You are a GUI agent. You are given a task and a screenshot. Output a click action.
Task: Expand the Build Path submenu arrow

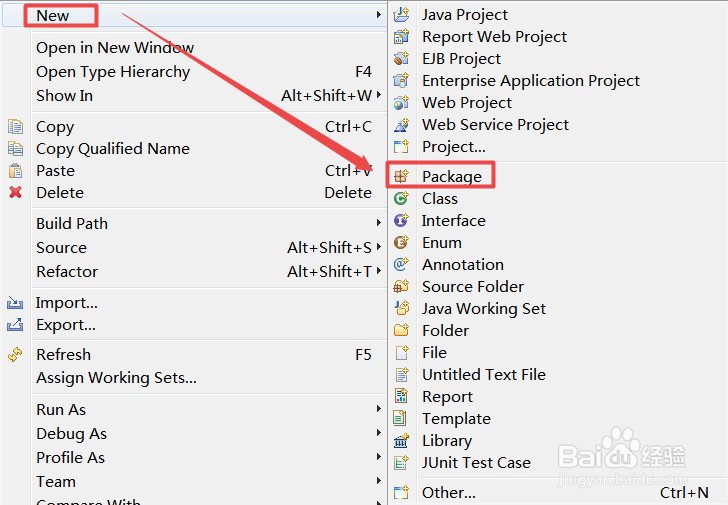pyautogui.click(x=379, y=224)
